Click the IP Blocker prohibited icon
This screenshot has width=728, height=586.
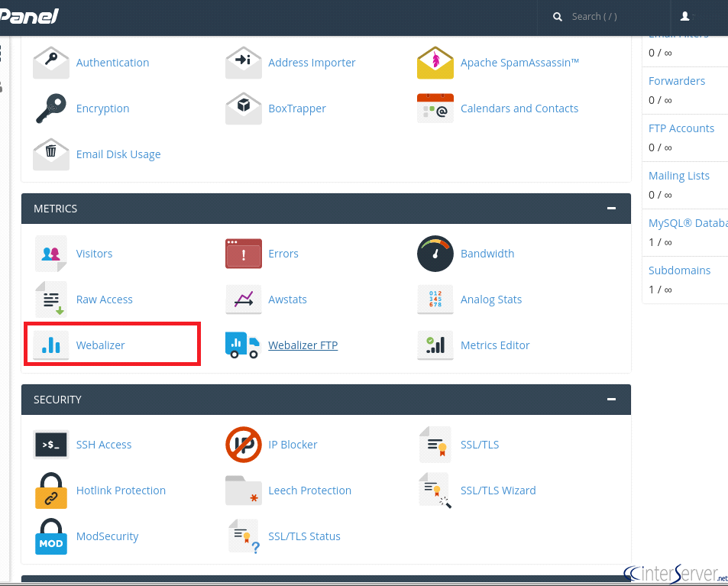click(243, 445)
